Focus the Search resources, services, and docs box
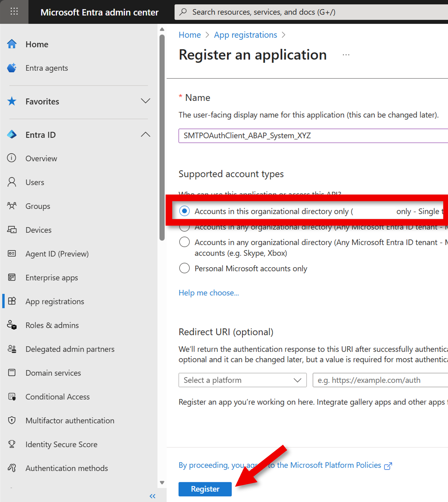448x502 pixels. (311, 12)
